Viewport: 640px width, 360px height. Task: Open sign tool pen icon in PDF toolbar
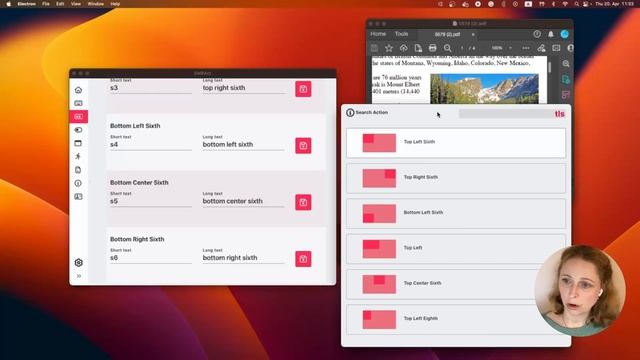coord(541,48)
